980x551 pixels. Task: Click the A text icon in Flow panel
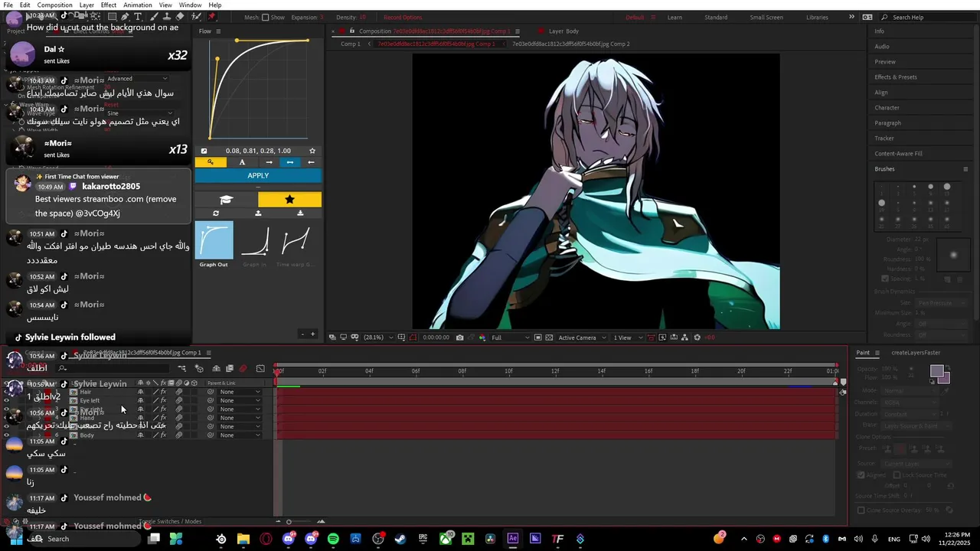243,162
